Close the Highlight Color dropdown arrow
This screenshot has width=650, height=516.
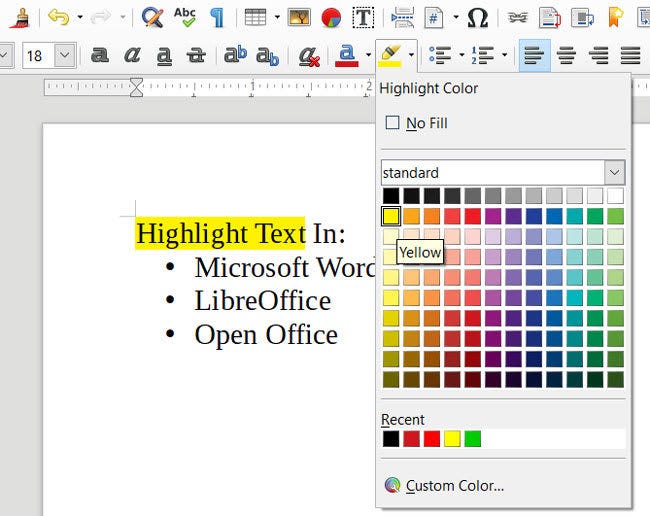click(411, 55)
